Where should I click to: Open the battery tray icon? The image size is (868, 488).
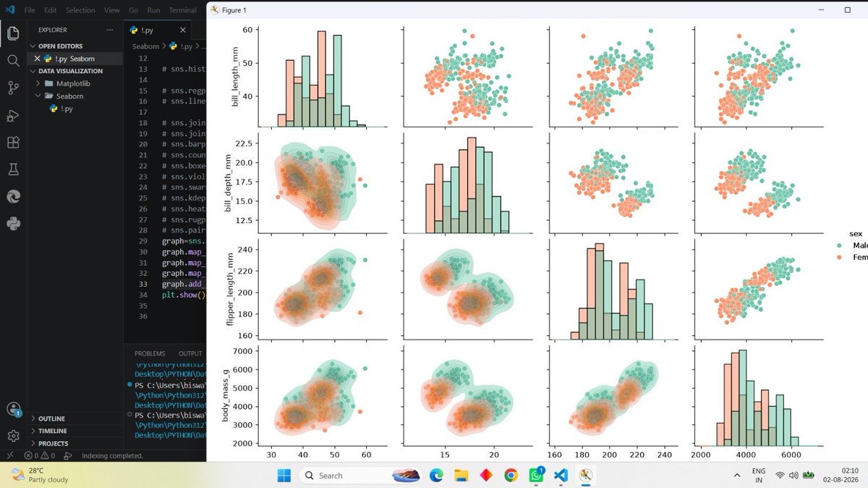[809, 475]
